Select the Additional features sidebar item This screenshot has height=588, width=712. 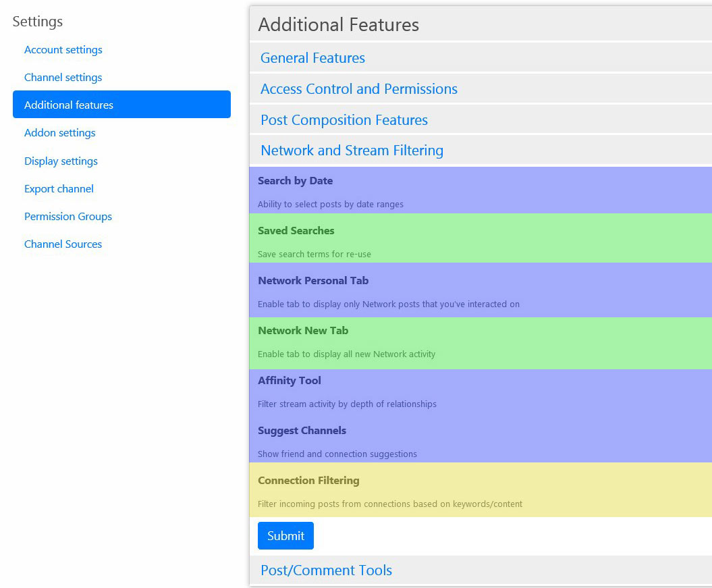click(69, 105)
